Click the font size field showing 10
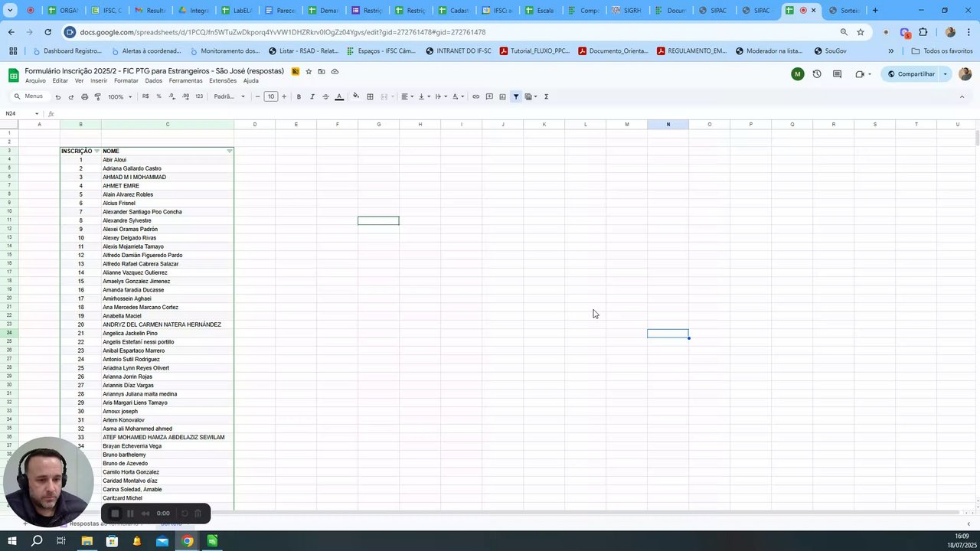This screenshot has height=551, width=980. [270, 96]
